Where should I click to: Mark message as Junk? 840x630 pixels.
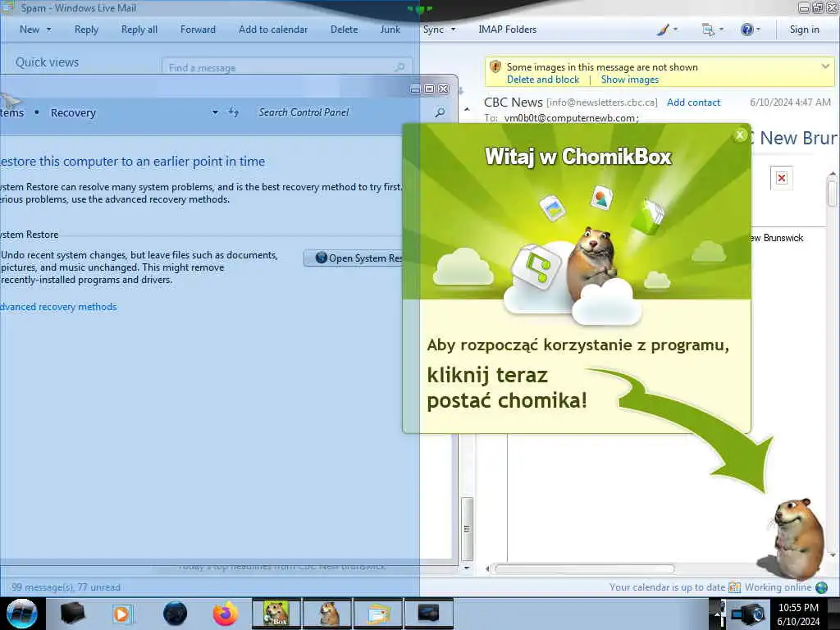[390, 30]
